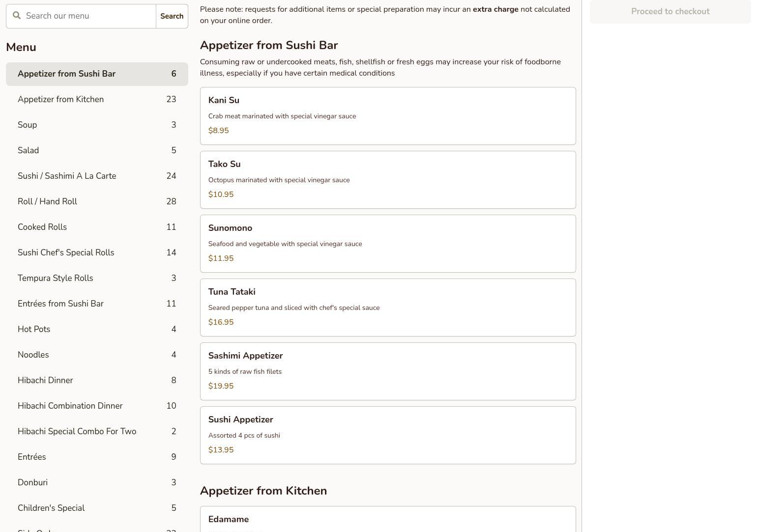Image resolution: width=759 pixels, height=532 pixels.
Task: Choose Hibachi Special Combo For Two
Action: click(97, 431)
